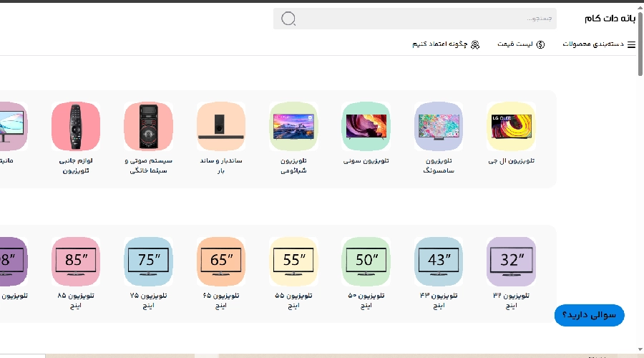The image size is (644, 358).
Task: Select the TV accessories remote icon
Action: 76,126
